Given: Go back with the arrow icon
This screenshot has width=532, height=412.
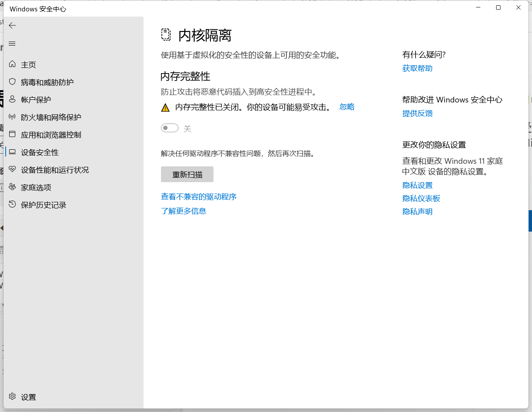Looking at the screenshot, I should (x=12, y=25).
